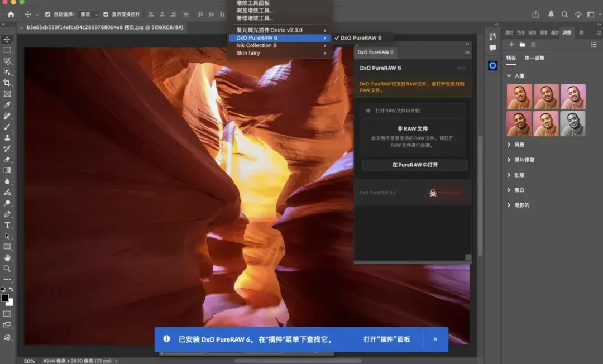Select the Brush tool
The image size is (603, 364).
point(7,127)
